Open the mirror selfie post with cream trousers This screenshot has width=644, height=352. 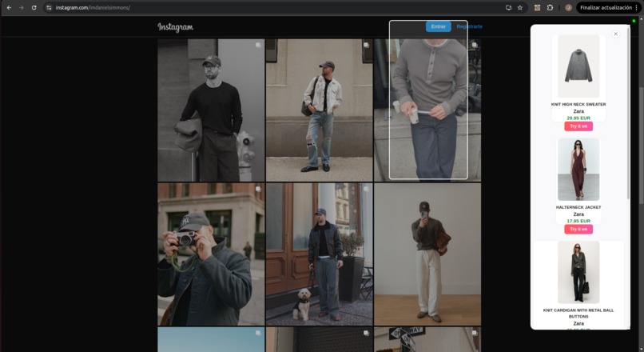tap(427, 254)
